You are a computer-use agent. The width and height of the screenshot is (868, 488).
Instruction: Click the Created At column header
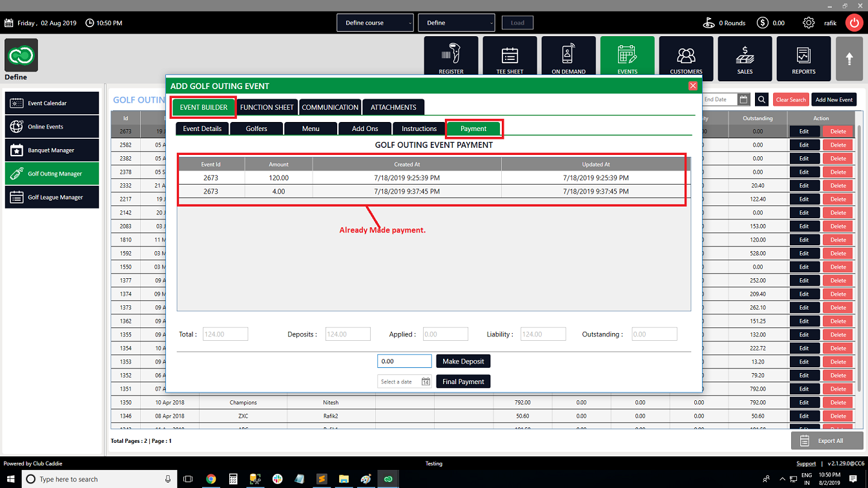click(x=407, y=165)
